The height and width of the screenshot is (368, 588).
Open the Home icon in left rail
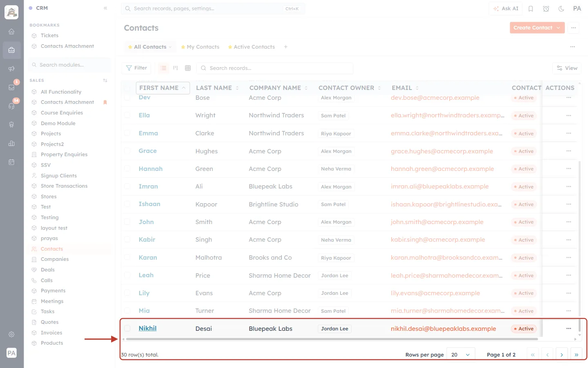click(x=11, y=31)
